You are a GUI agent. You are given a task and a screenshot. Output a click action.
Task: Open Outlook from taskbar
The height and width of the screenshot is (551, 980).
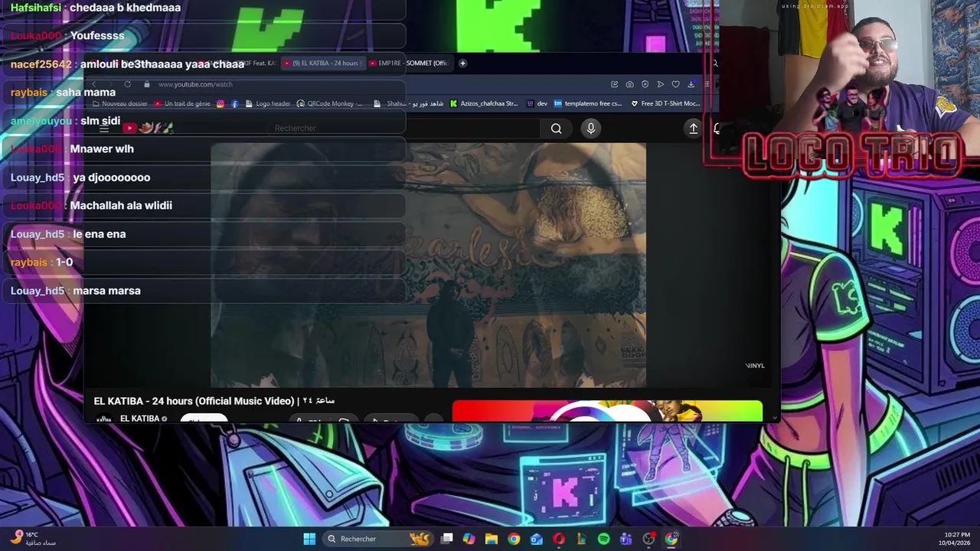coord(537,539)
